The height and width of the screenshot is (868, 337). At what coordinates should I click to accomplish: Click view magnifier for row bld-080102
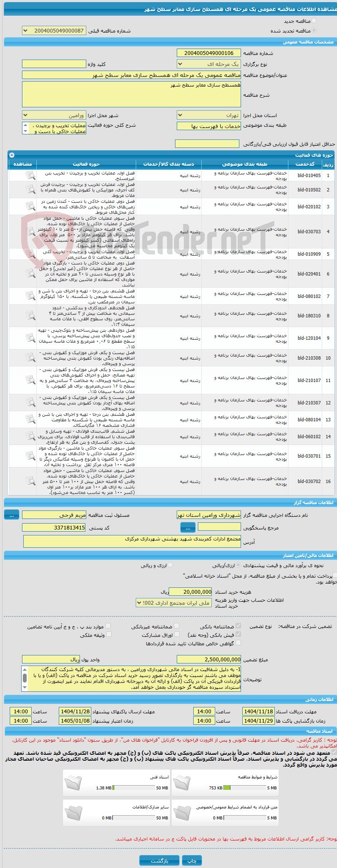tap(30, 296)
